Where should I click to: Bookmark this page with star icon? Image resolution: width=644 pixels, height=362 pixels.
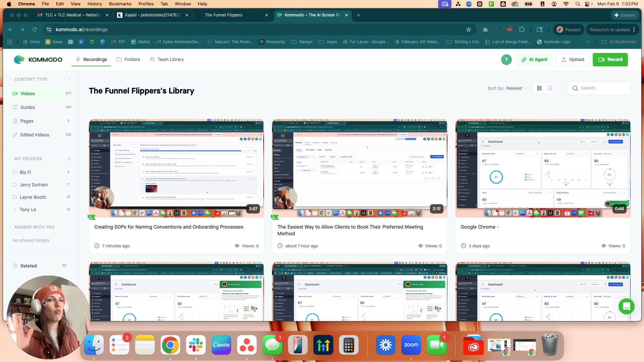[x=469, y=29]
